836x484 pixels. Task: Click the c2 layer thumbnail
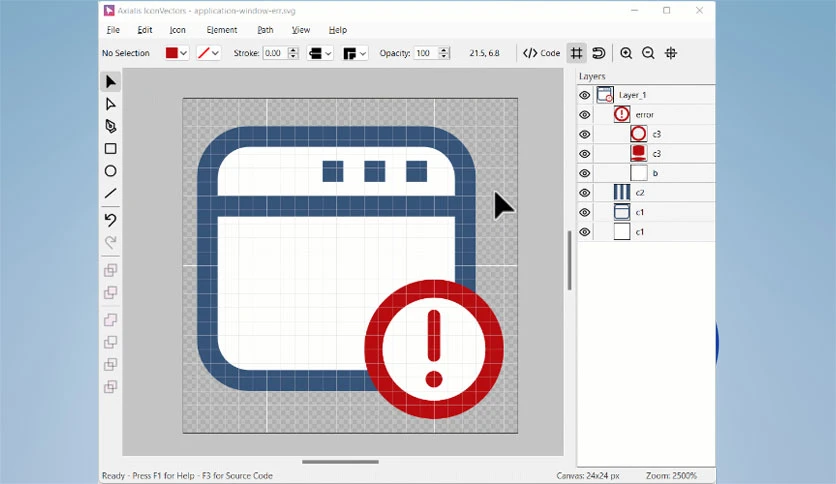click(x=622, y=192)
